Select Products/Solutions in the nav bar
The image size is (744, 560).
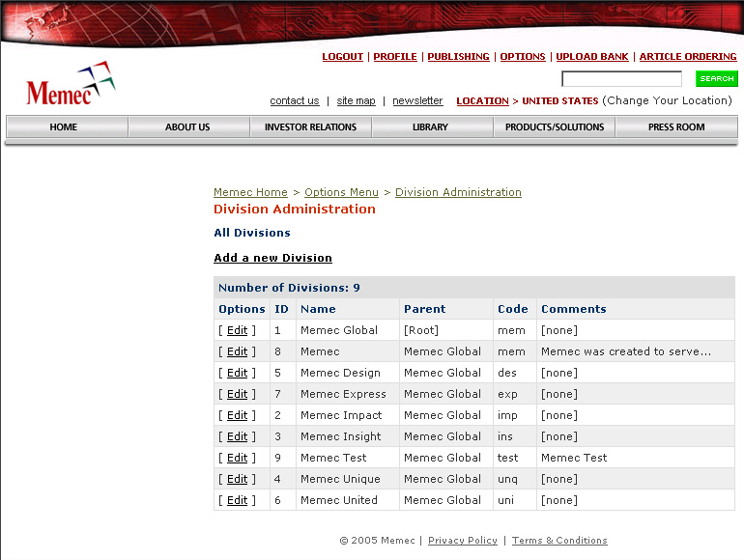555,127
